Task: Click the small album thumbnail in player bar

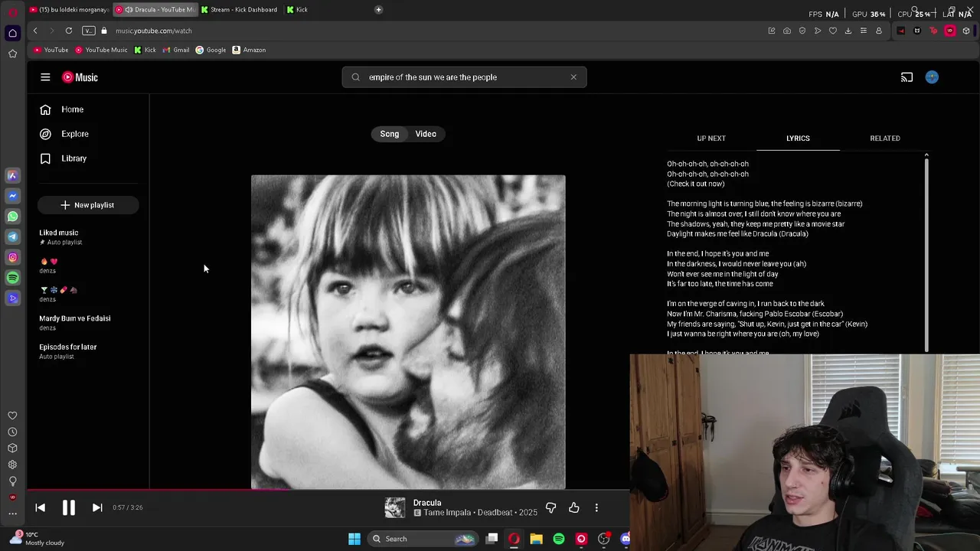Action: click(x=395, y=507)
